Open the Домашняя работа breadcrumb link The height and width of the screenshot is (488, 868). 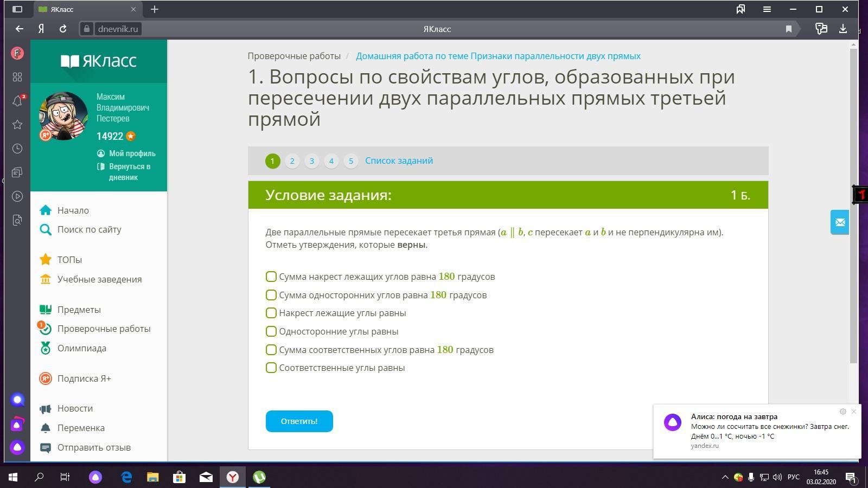(x=498, y=56)
